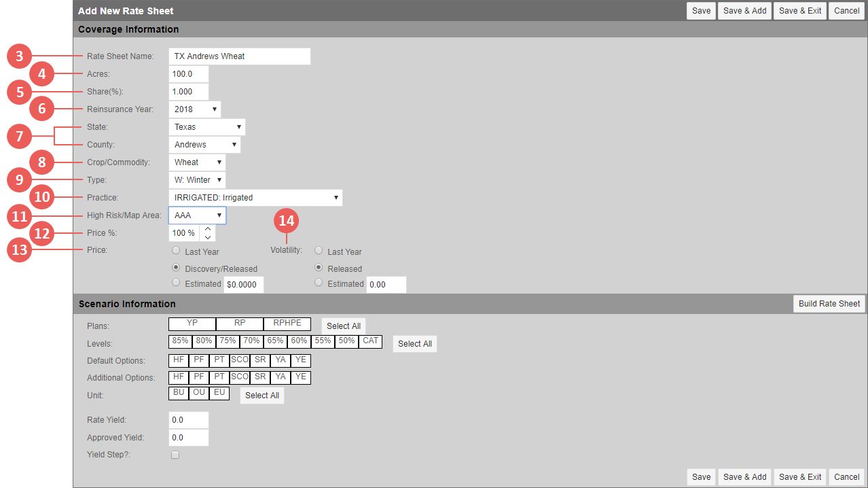The image size is (868, 488).
Task: Toggle the 85% coverage level
Action: click(x=180, y=342)
